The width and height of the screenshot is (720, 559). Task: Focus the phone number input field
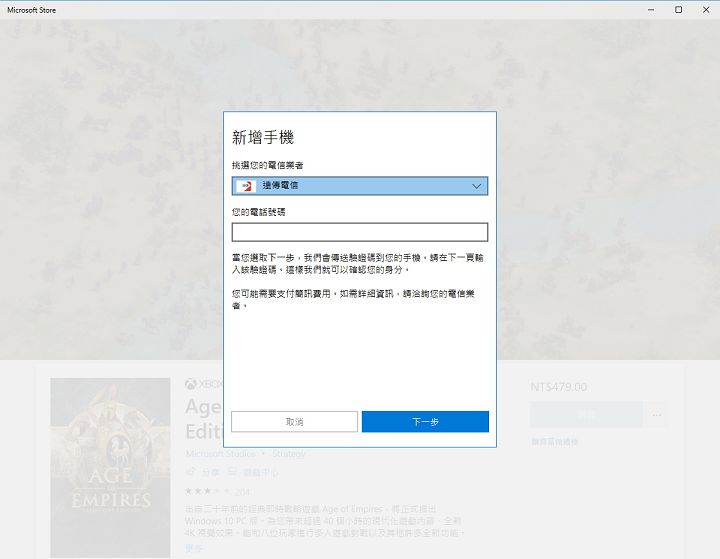click(360, 232)
